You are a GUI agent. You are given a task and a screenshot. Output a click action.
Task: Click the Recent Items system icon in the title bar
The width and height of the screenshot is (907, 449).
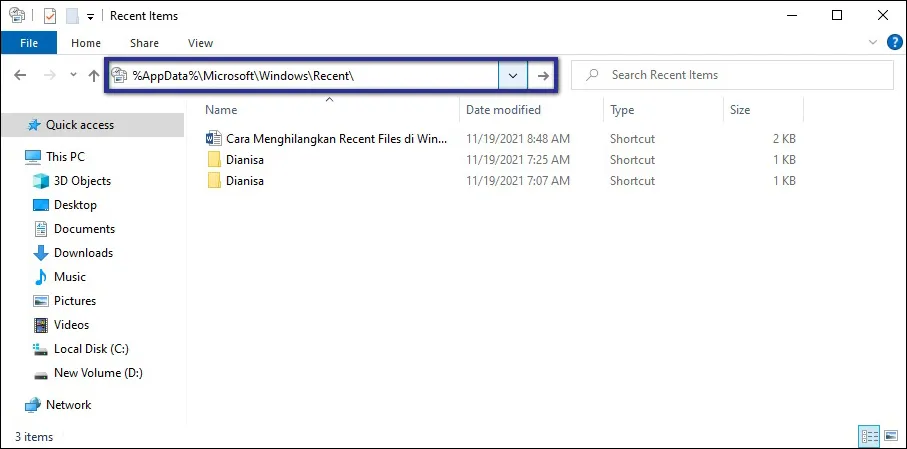(17, 16)
